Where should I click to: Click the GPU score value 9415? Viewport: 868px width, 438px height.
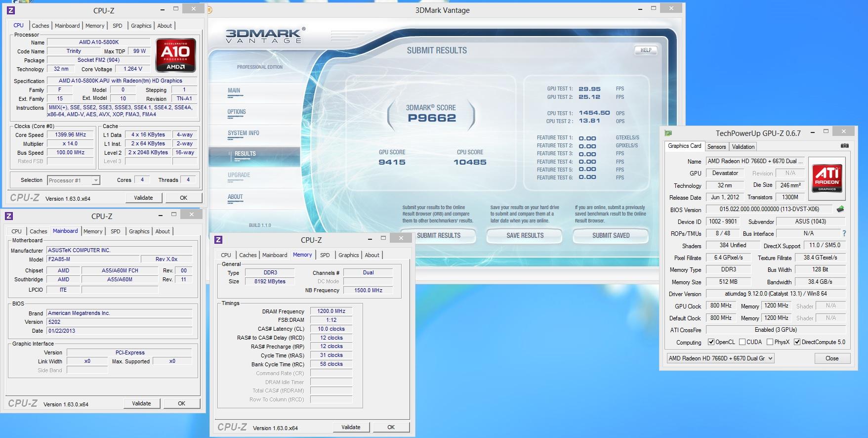[x=392, y=162]
